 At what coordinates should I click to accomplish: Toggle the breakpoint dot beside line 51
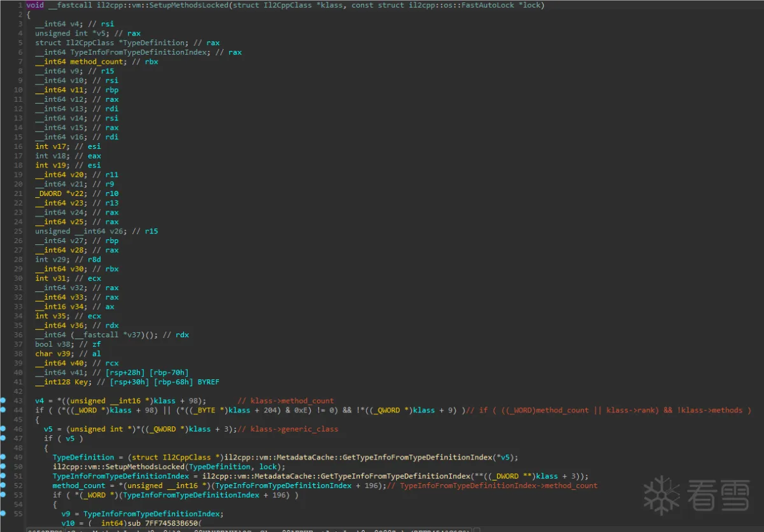click(x=3, y=476)
